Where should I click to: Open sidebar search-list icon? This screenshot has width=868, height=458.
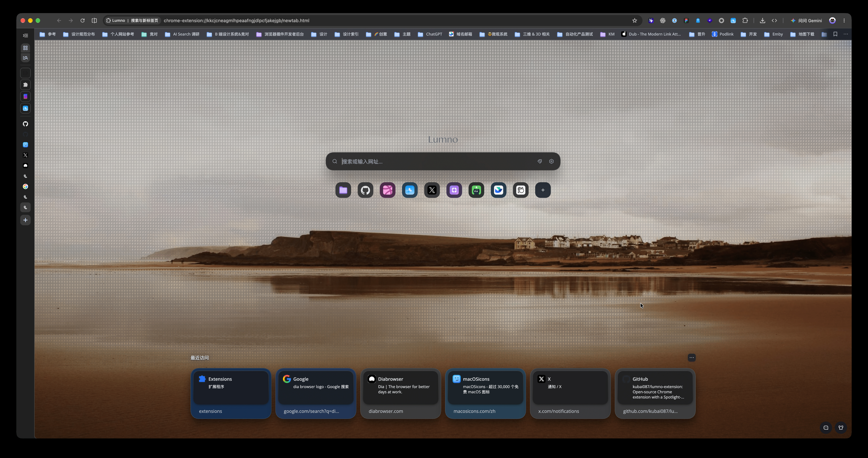25,58
